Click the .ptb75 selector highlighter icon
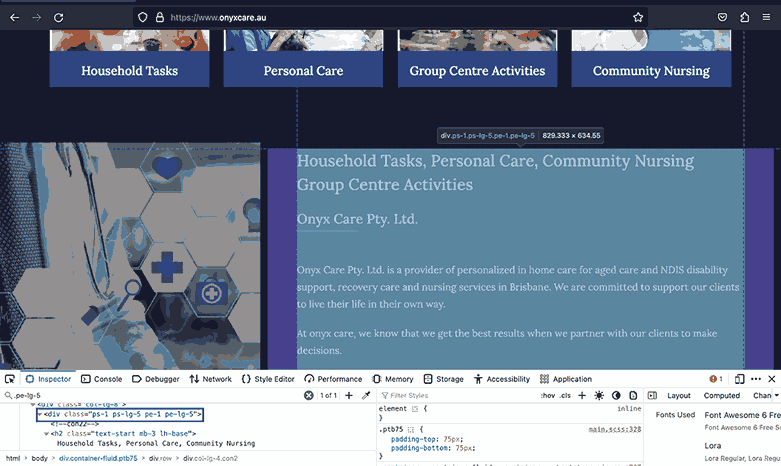This screenshot has width=781, height=466. (410, 429)
